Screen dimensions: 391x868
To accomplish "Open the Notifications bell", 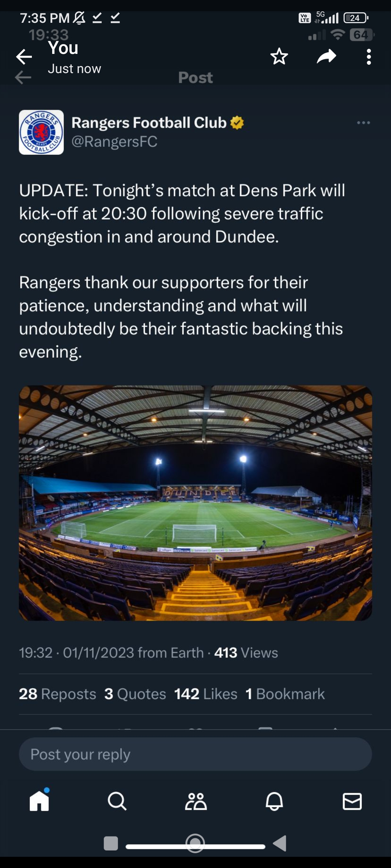I will tap(274, 801).
